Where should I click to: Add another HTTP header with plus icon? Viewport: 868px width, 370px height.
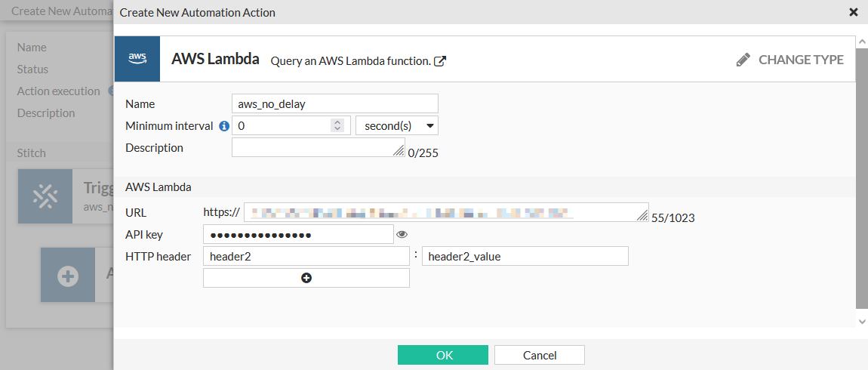pyautogui.click(x=306, y=278)
